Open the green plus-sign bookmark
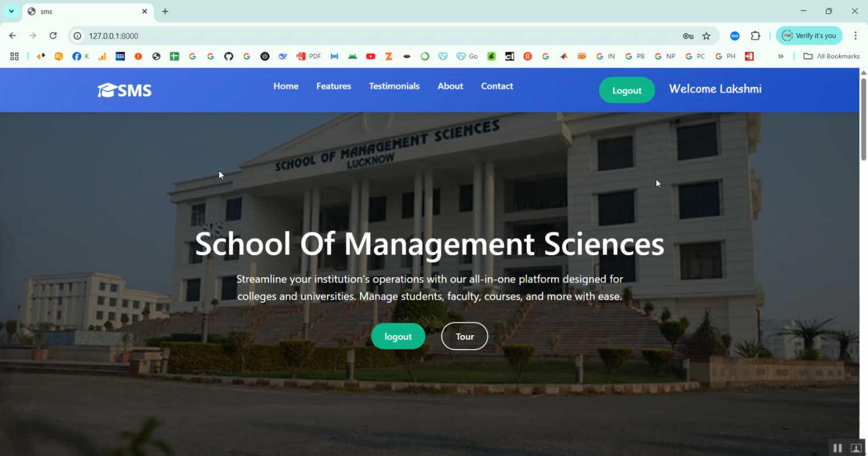Image resolution: width=868 pixels, height=456 pixels. pyautogui.click(x=174, y=56)
